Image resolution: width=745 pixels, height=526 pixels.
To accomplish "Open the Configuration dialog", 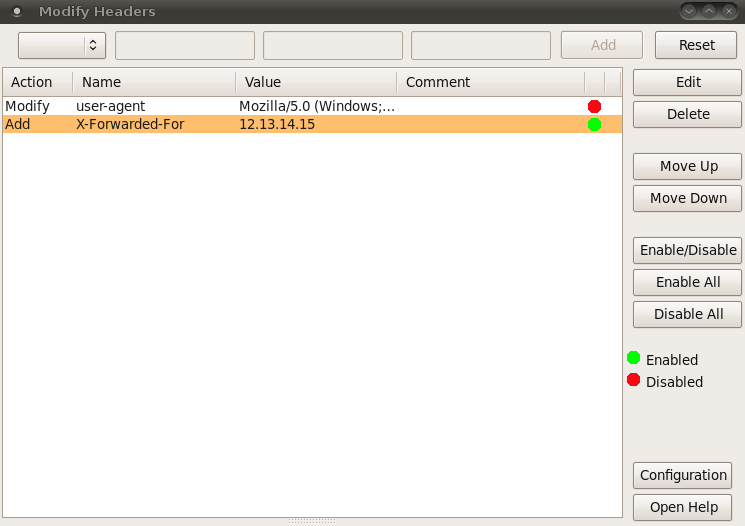I will tap(683, 475).
